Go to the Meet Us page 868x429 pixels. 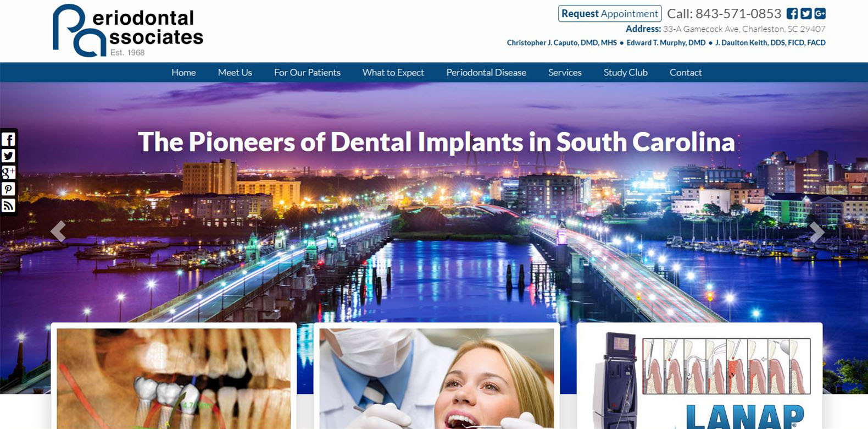point(235,73)
